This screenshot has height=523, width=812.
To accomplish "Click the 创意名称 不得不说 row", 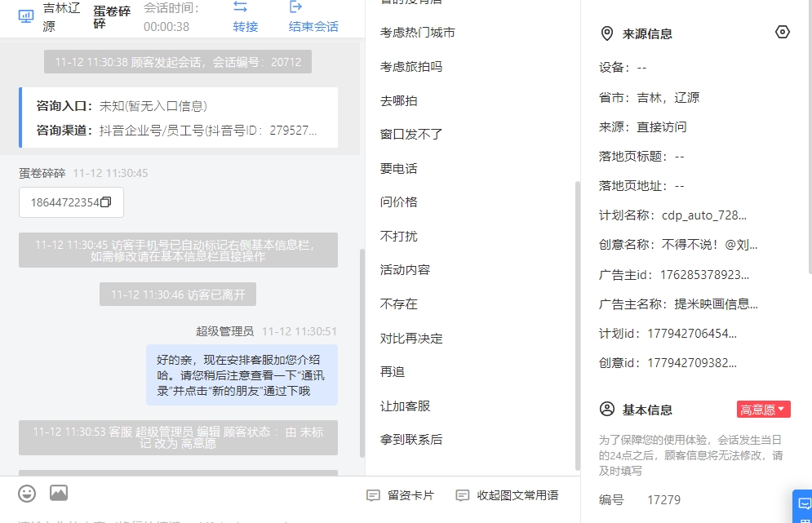I will [678, 245].
